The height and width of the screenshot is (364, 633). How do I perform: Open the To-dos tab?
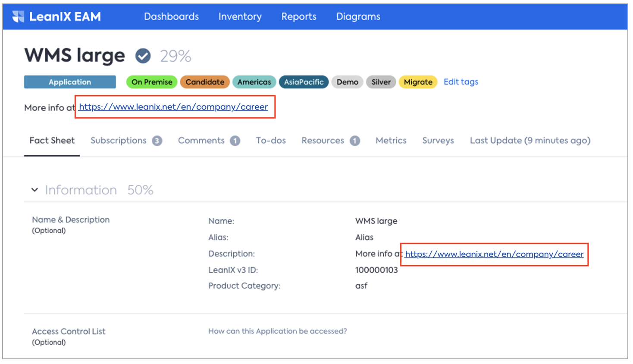[x=271, y=141]
